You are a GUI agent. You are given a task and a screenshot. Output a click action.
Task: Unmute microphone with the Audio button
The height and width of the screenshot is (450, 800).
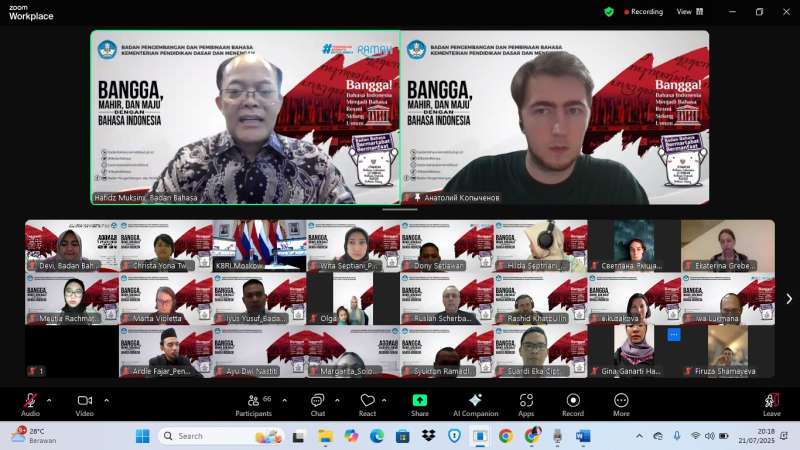(31, 402)
